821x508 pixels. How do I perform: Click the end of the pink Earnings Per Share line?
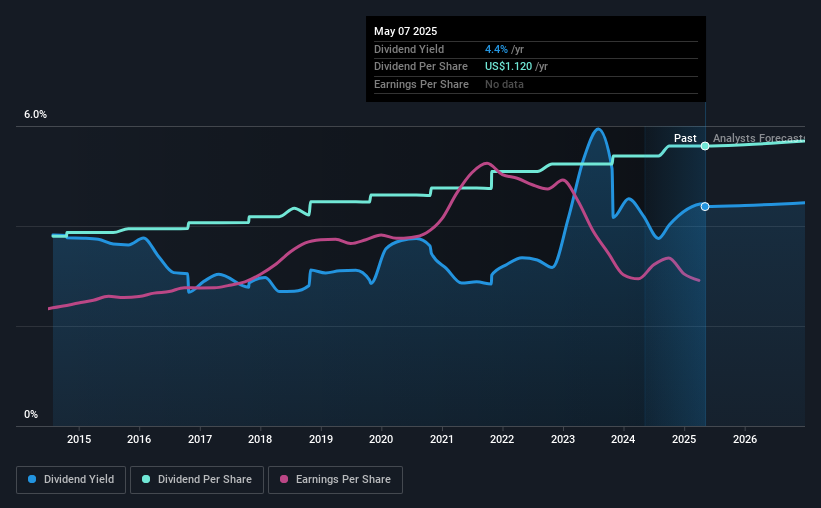[699, 281]
